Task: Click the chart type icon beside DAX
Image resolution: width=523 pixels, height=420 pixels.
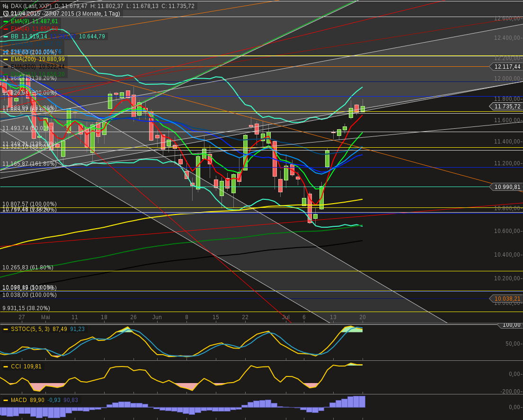Action: click(x=5, y=6)
